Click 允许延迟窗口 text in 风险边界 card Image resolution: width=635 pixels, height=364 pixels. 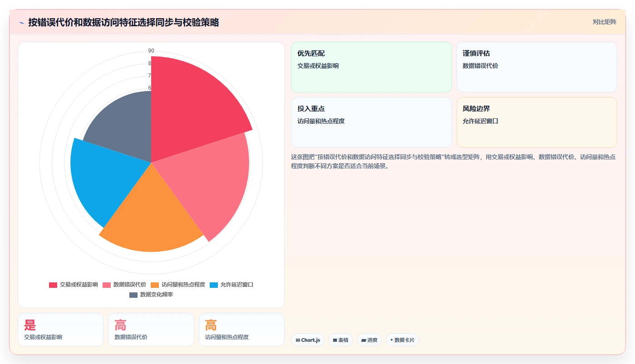tap(480, 121)
